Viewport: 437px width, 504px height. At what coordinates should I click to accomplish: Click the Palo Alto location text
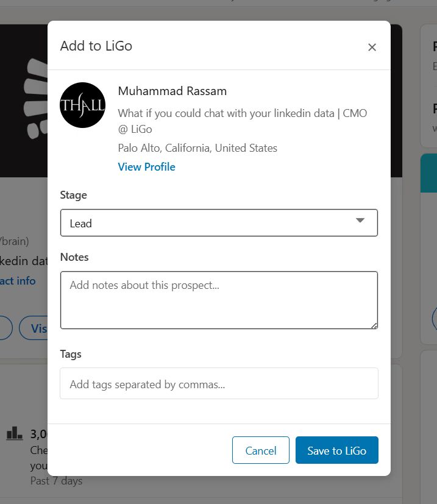tap(197, 148)
